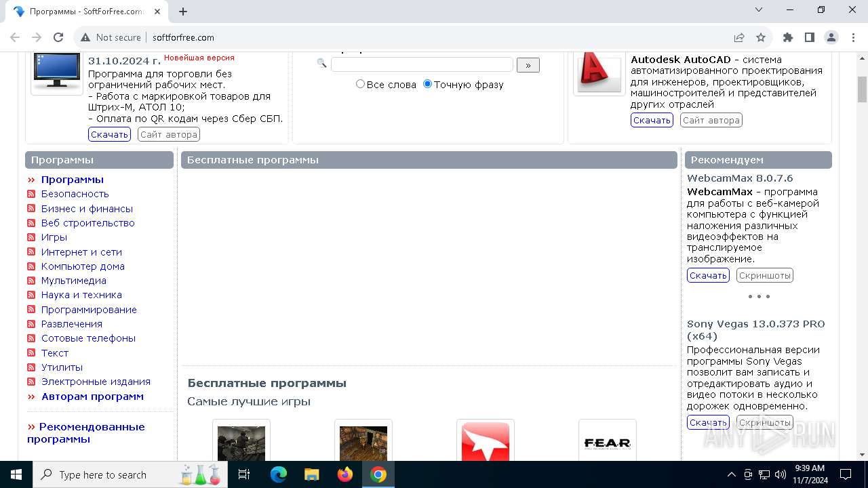Open Компьютер дома category
The width and height of the screenshot is (868, 488).
point(83,266)
